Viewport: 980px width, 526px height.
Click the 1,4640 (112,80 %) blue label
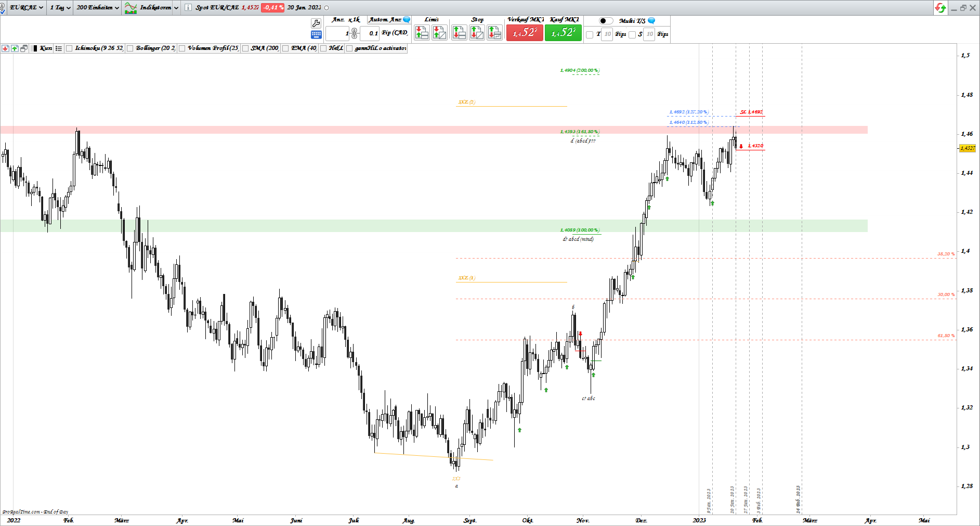(688, 122)
